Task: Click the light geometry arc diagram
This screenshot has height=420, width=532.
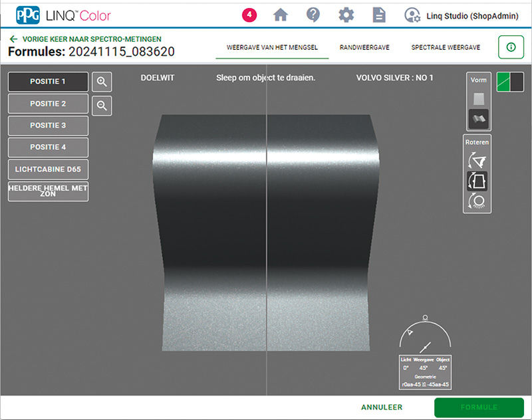Action: click(425, 334)
